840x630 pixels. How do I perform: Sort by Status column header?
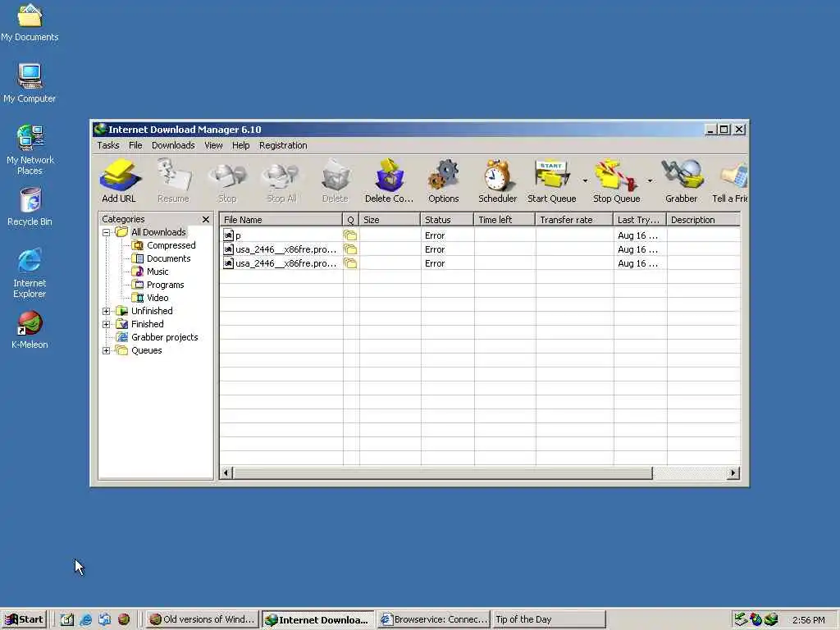447,220
